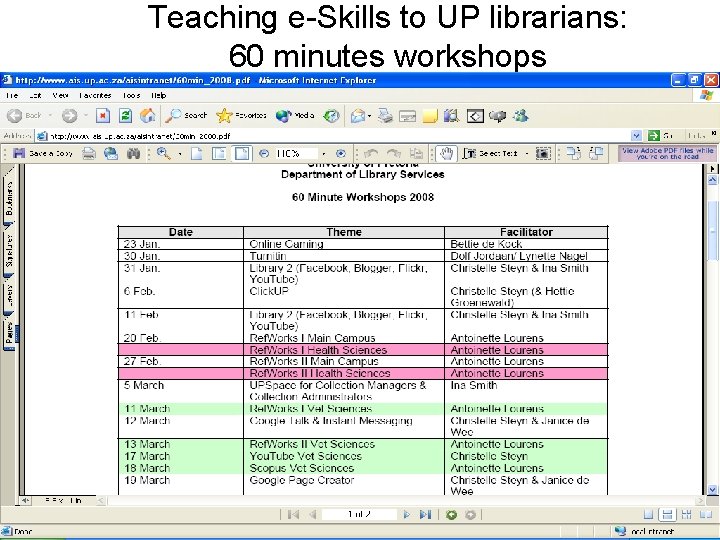Open the Favorites menu

pos(95,96)
